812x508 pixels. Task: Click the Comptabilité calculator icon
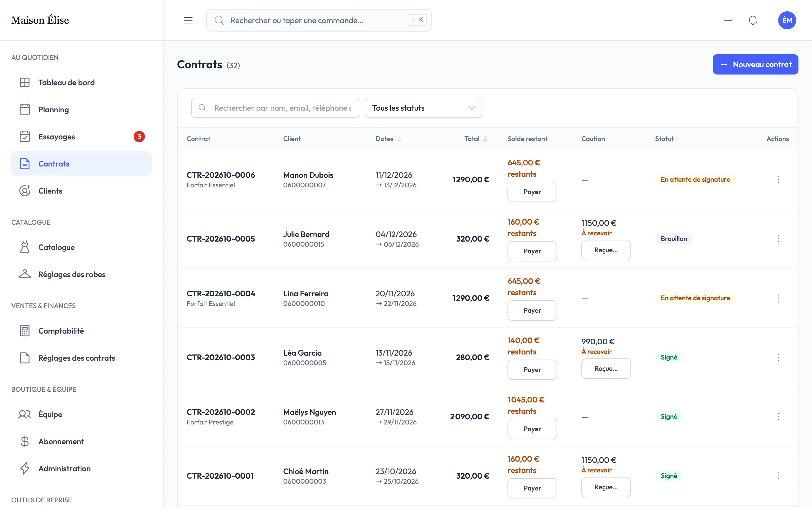pyautogui.click(x=25, y=330)
